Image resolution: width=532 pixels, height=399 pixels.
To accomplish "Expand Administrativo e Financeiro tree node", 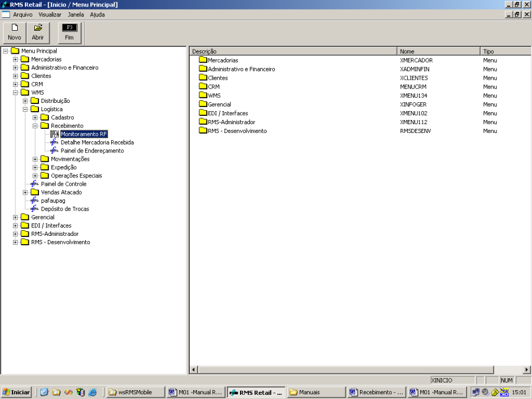I will coord(15,67).
